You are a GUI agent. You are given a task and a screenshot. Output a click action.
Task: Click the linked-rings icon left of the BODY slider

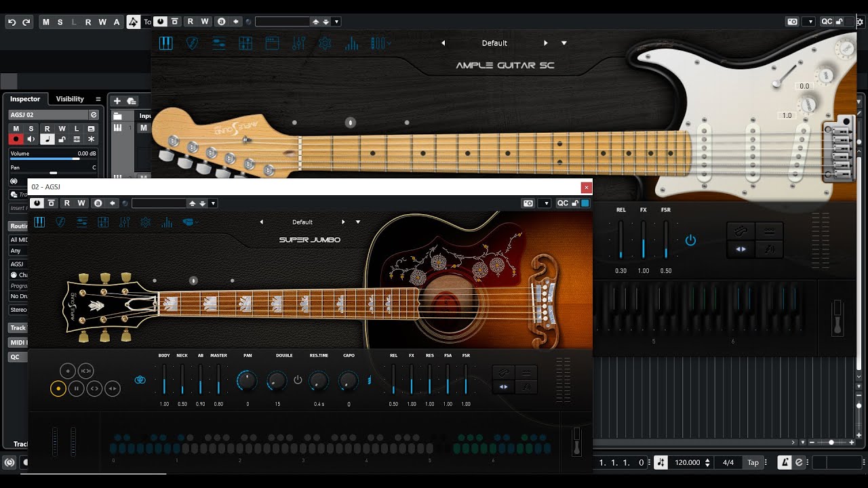pos(140,380)
